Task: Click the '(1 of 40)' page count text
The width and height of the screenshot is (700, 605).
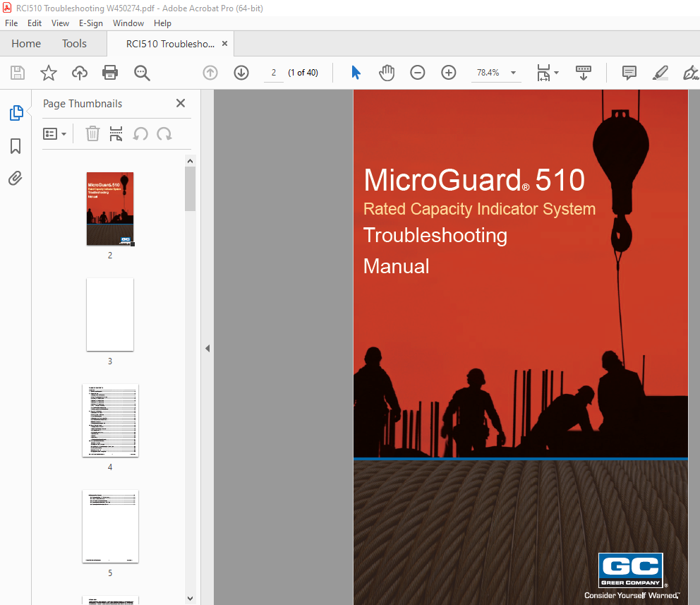Action: [x=303, y=73]
